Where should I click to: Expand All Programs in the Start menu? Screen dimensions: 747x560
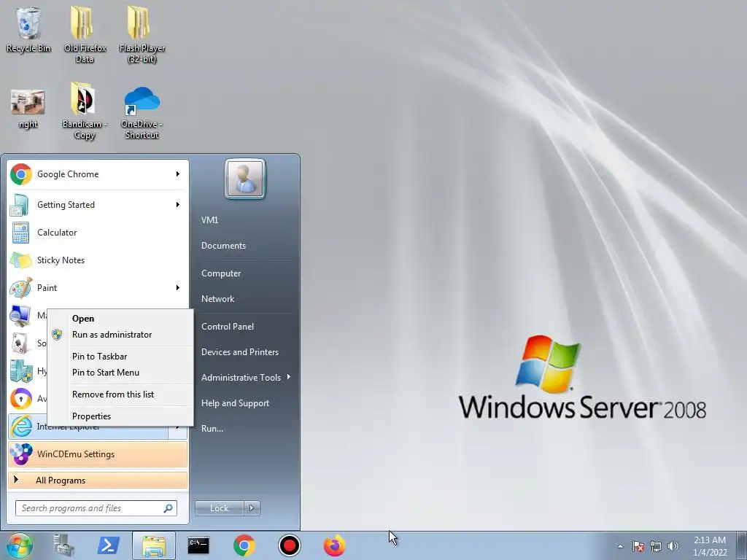[x=98, y=480]
